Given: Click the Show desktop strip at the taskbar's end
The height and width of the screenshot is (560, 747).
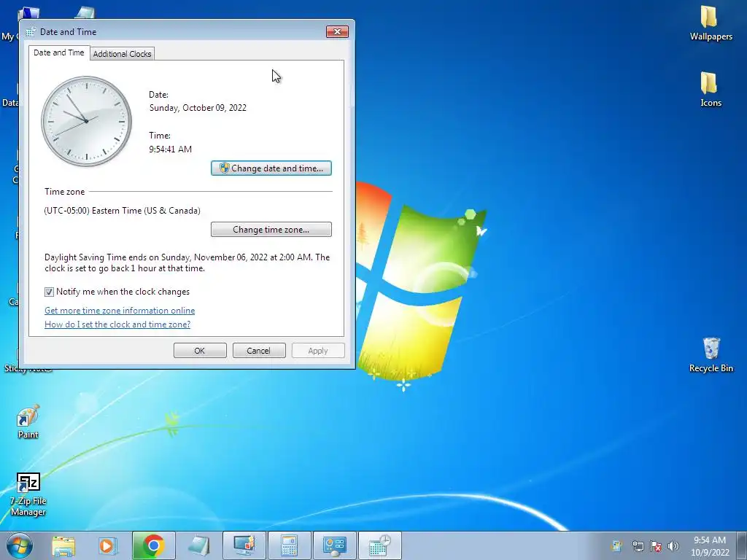Looking at the screenshot, I should coord(742,545).
